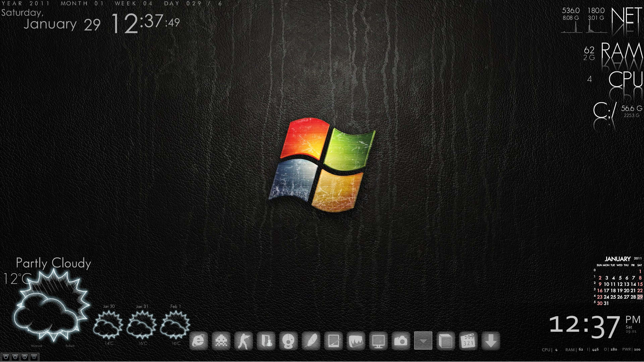This screenshot has width=644, height=362.
Task: Open the monitor display icon
Action: 378,341
